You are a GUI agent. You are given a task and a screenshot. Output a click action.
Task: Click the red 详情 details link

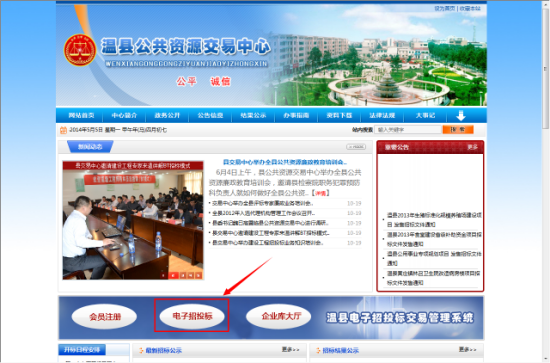320,193
